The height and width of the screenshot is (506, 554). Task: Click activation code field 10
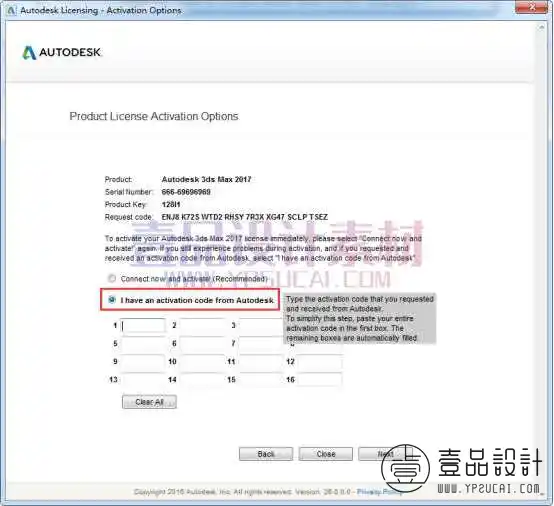click(x=202, y=361)
